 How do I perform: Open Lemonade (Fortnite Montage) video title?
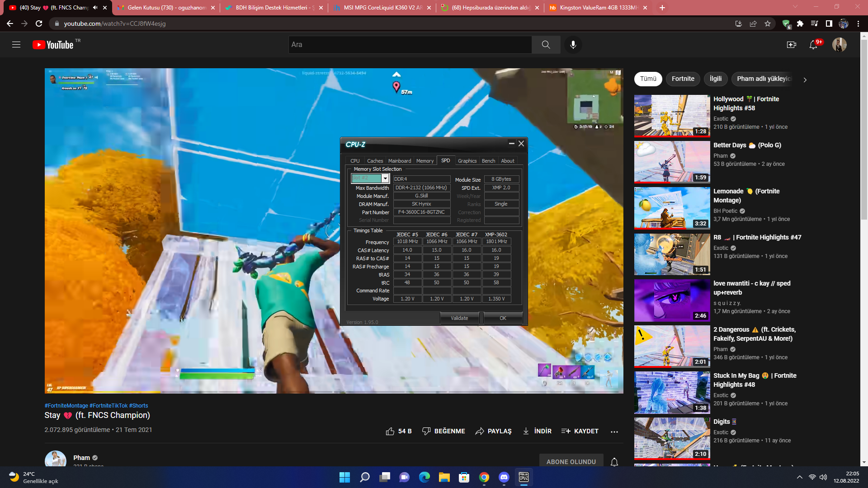point(746,196)
